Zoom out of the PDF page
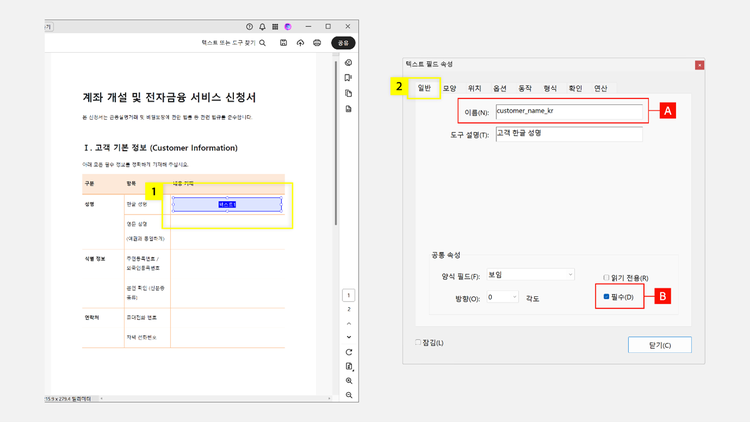The image size is (750, 422). [349, 395]
